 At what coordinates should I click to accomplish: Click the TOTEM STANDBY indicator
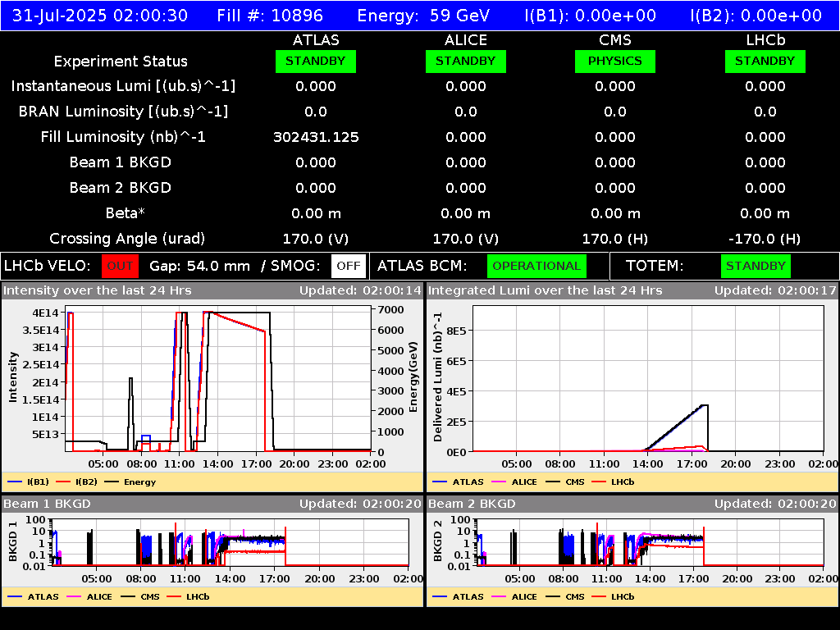click(756, 266)
